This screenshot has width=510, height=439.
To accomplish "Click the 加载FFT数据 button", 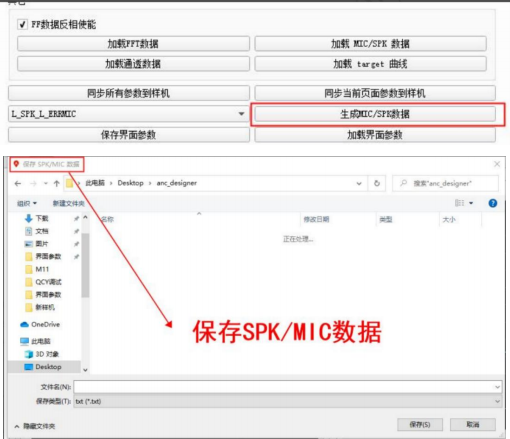I will [x=133, y=44].
